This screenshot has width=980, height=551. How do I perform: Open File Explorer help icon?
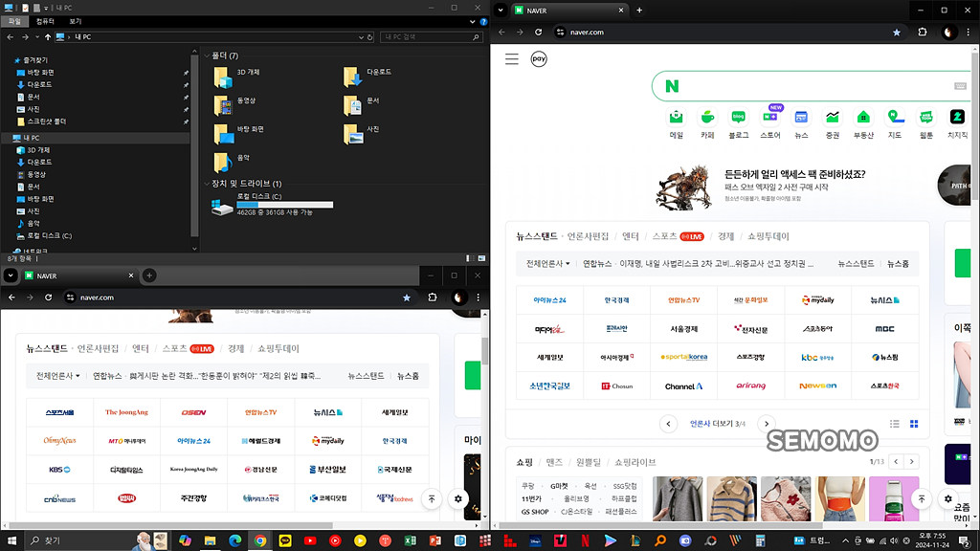[x=483, y=21]
